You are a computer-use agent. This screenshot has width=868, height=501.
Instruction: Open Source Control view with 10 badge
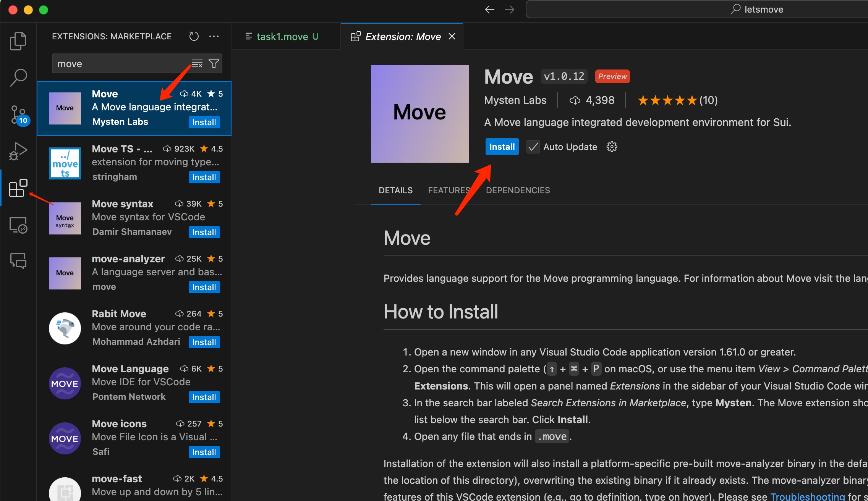[18, 115]
